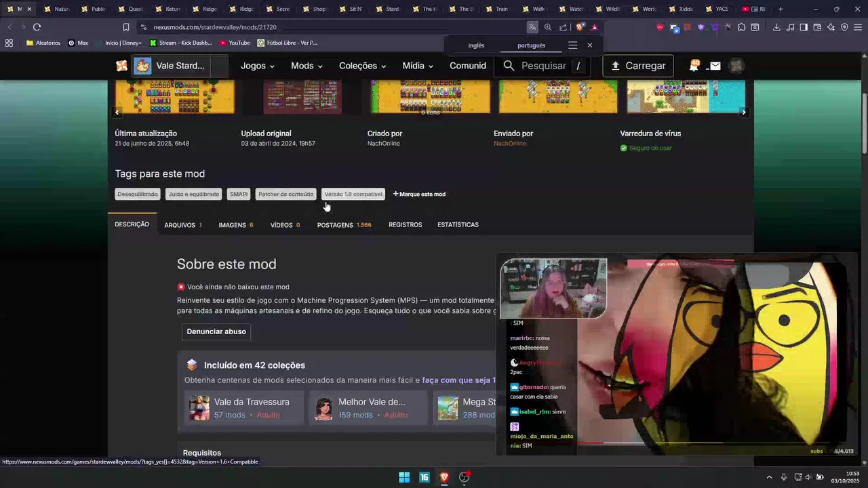This screenshot has width=868, height=488.
Task: Switch to the ESTATÍSTICAS tab
Action: point(458,225)
